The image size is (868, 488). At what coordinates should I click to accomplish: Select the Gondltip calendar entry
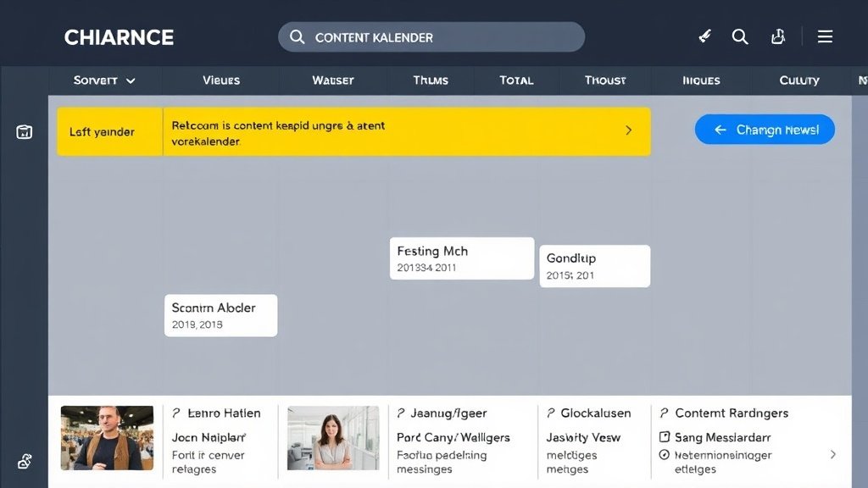(x=594, y=266)
